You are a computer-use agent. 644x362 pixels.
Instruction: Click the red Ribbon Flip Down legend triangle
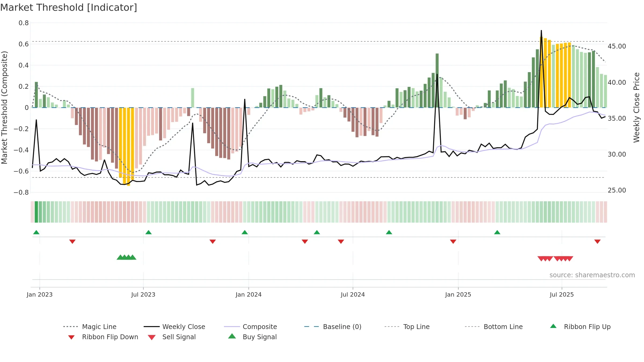(71, 337)
